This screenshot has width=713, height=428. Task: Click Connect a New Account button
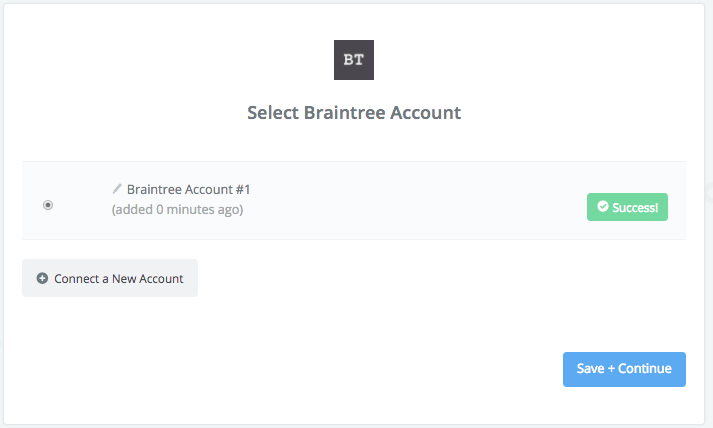(110, 278)
